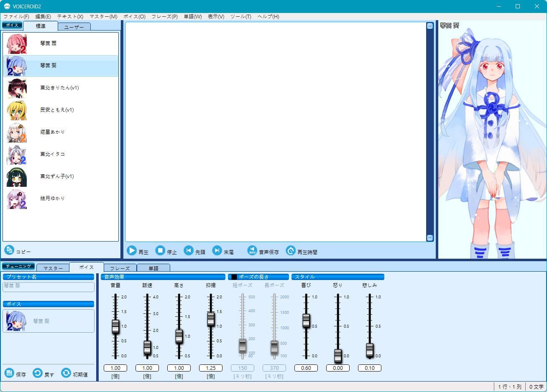Click the 初期値 reset-to-default icon
The height and width of the screenshot is (392, 547).
65,374
